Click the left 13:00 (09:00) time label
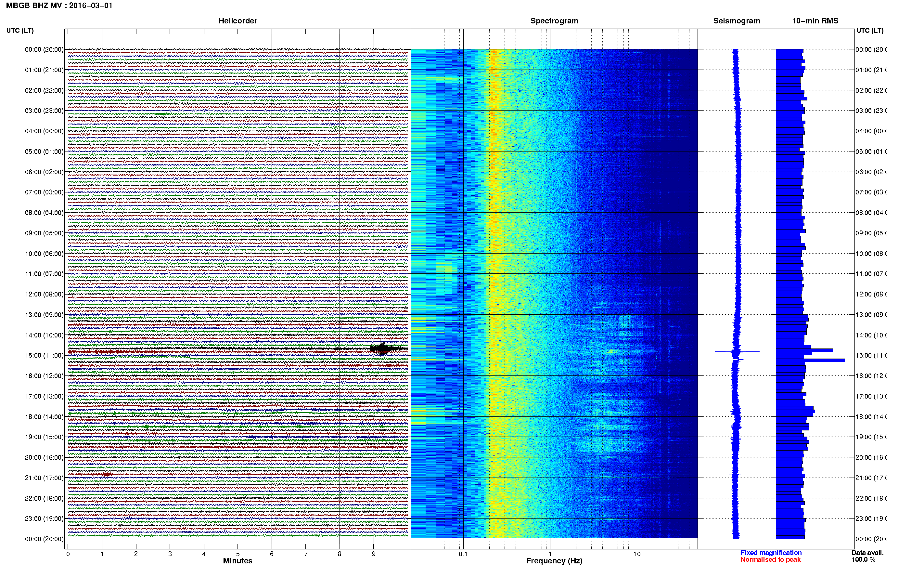This screenshot has height=578, width=924. click(44, 315)
